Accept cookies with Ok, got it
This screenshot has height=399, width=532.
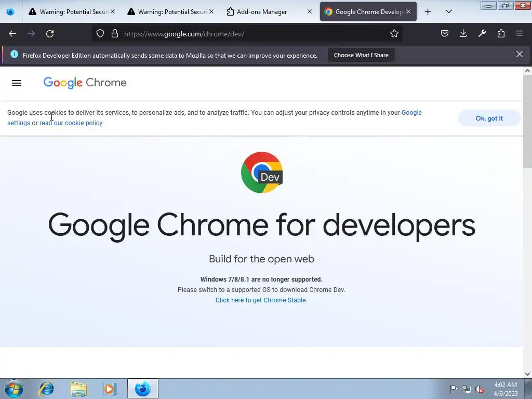(489, 118)
